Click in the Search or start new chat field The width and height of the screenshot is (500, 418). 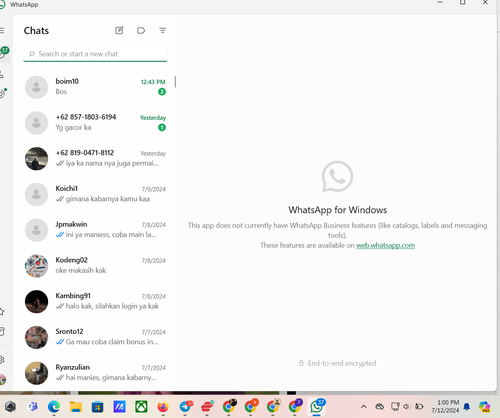tap(95, 54)
